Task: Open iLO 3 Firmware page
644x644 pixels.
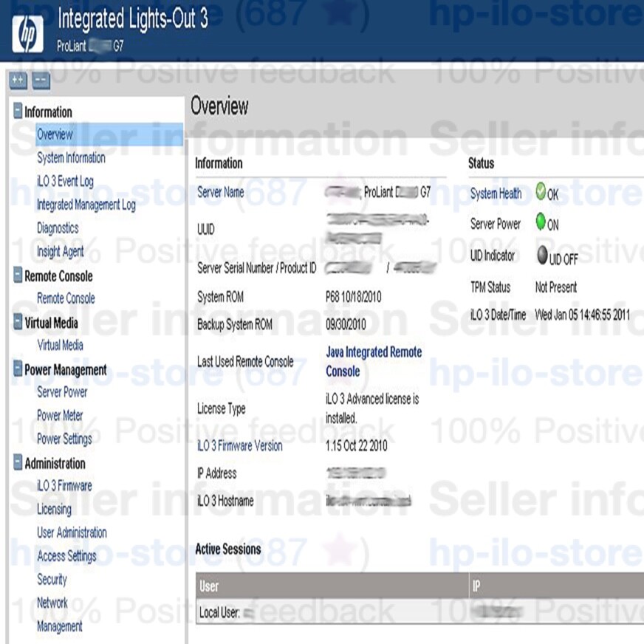Action: pyautogui.click(x=64, y=485)
